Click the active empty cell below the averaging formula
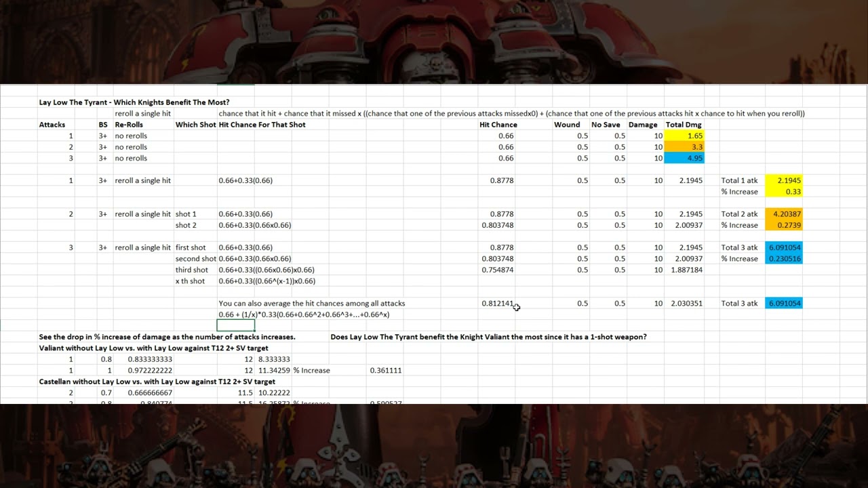The width and height of the screenshot is (868, 488). pyautogui.click(x=236, y=325)
